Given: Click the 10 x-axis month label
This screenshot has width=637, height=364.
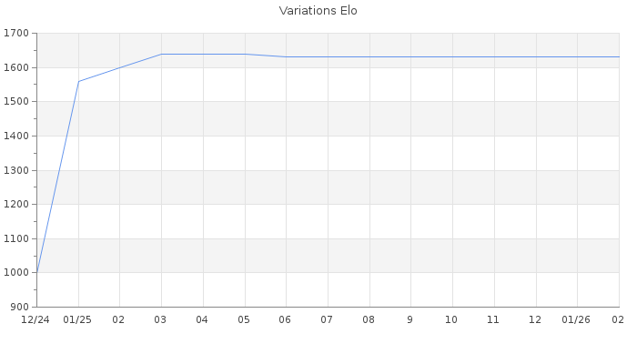Looking at the screenshot, I should 452,320.
